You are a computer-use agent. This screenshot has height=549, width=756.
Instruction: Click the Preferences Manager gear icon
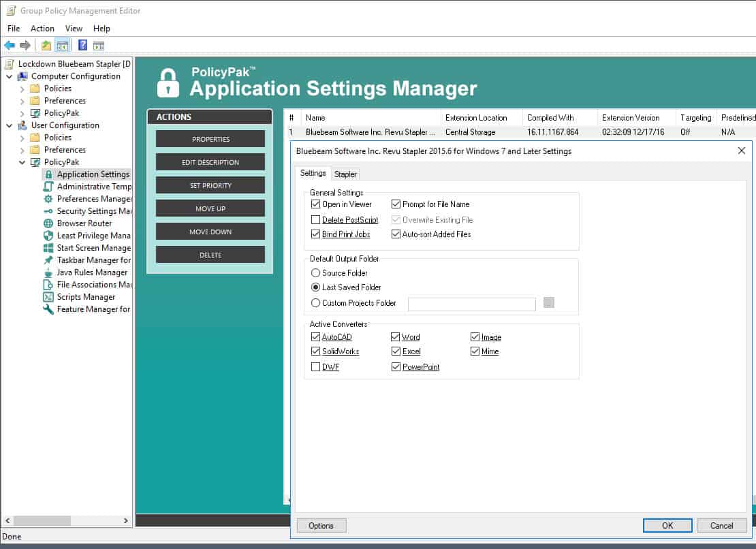(48, 199)
